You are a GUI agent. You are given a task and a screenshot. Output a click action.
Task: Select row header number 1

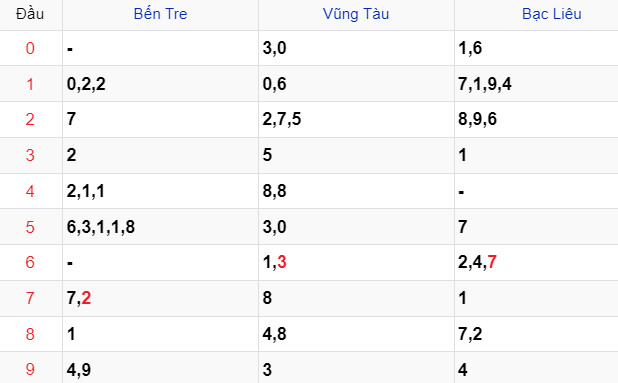[30, 84]
